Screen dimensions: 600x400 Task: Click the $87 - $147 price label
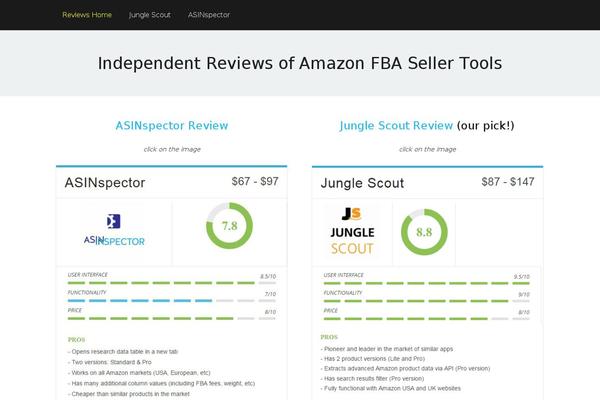tap(508, 182)
